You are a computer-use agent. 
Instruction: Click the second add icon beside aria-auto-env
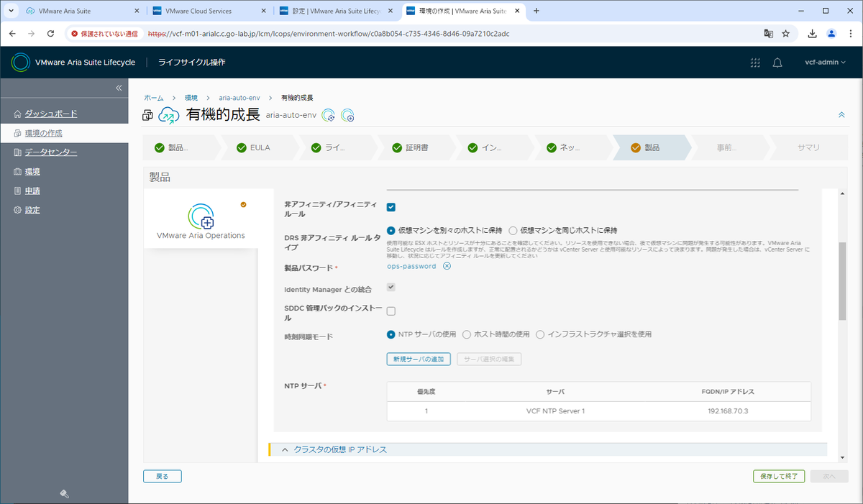click(x=347, y=115)
